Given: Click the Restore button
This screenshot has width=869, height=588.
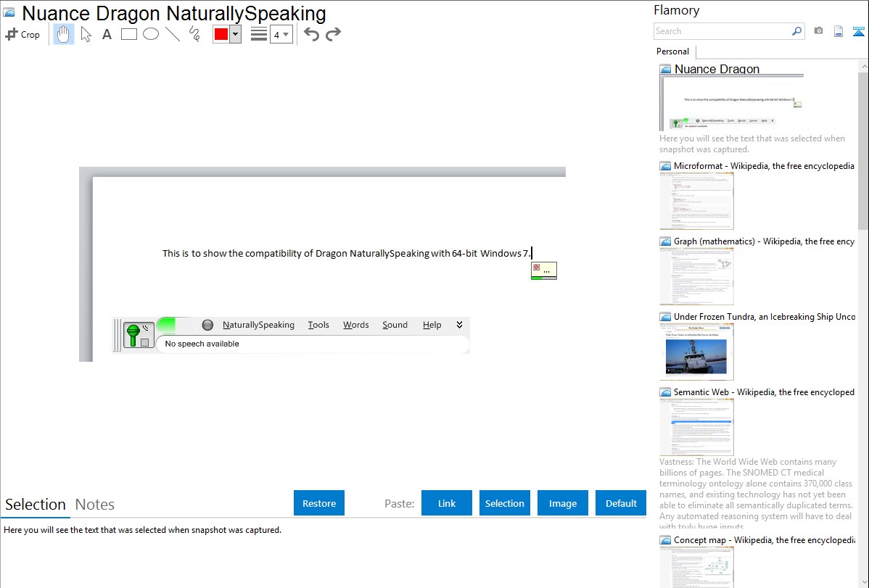Looking at the screenshot, I should pyautogui.click(x=319, y=503).
